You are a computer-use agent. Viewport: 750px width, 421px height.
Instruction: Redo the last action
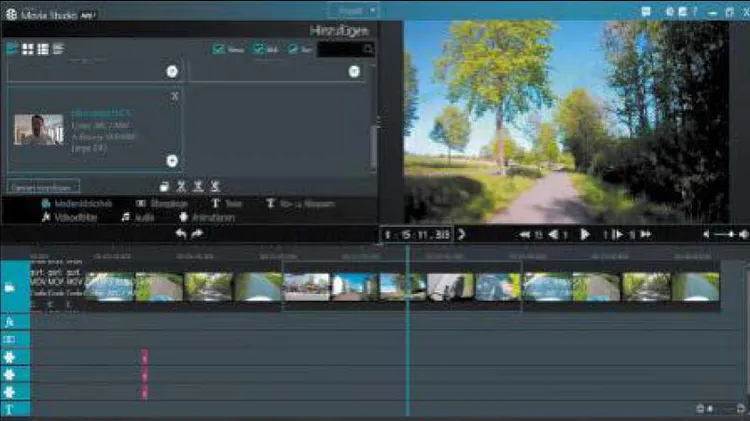point(197,233)
